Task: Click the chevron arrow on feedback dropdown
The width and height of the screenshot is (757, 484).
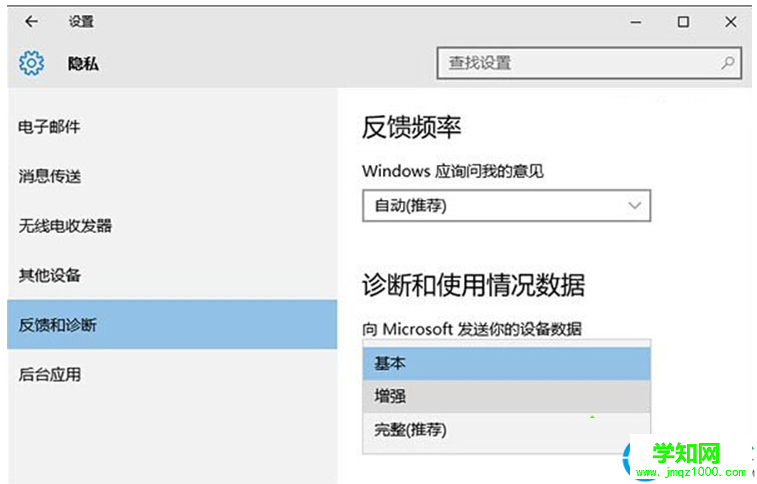Action: (634, 205)
